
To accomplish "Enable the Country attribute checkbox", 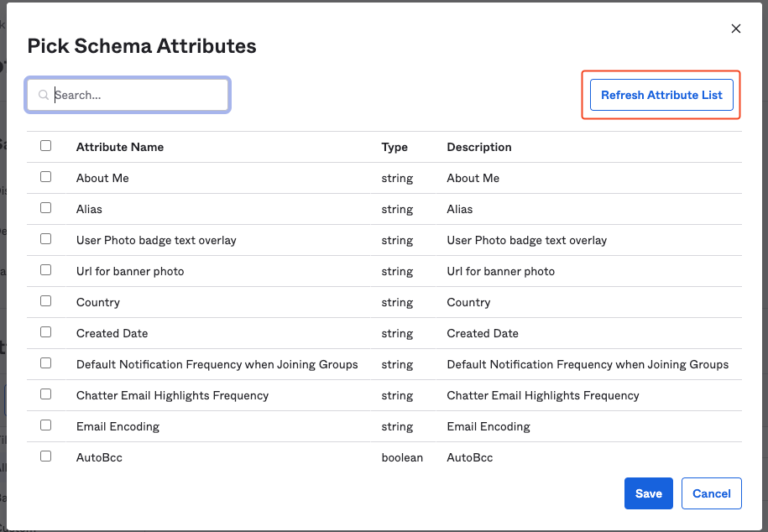I will [x=45, y=300].
